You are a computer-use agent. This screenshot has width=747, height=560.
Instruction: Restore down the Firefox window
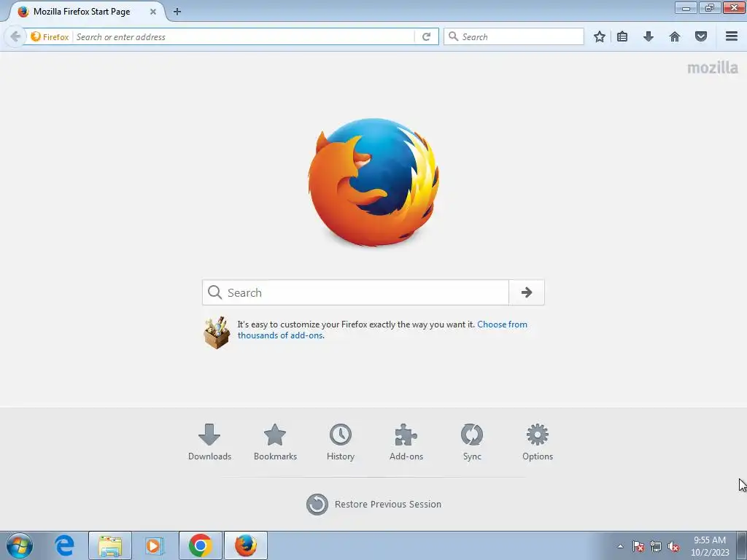point(709,7)
